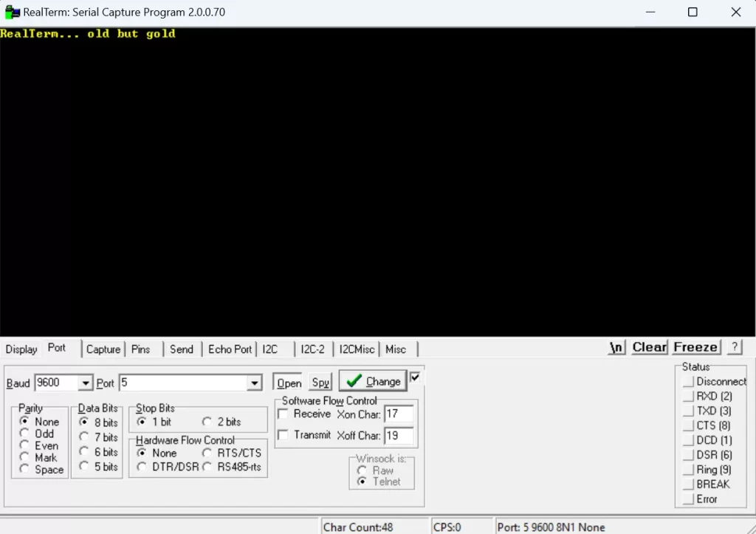The height and width of the screenshot is (534, 756).
Task: Select Winsock Raw option
Action: 376,470
